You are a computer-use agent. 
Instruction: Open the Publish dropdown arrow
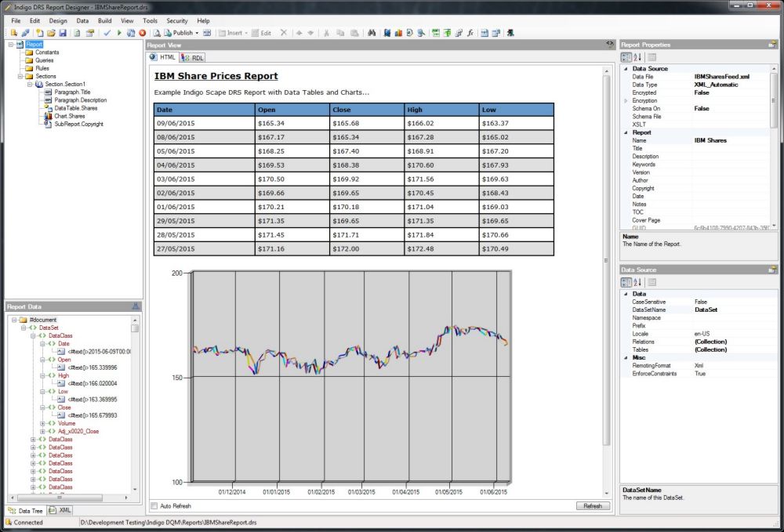coord(196,34)
